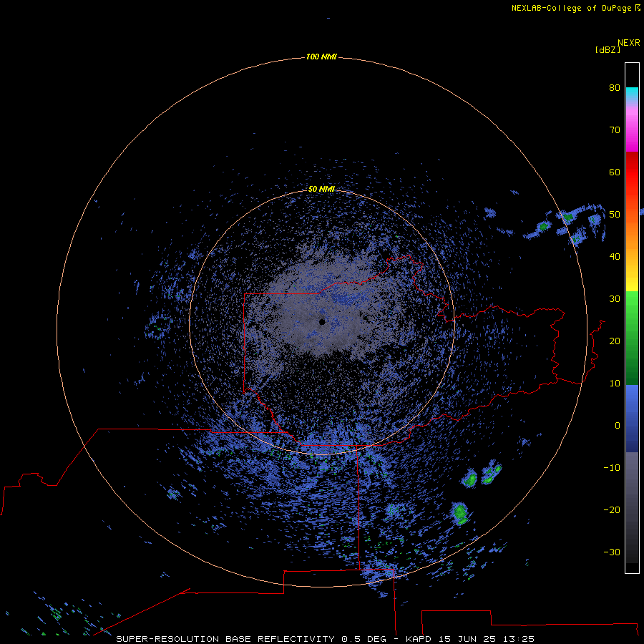This screenshot has height=644, width=644.
Task: Click the 30 value on the dBZ scale
Action: 615,299
